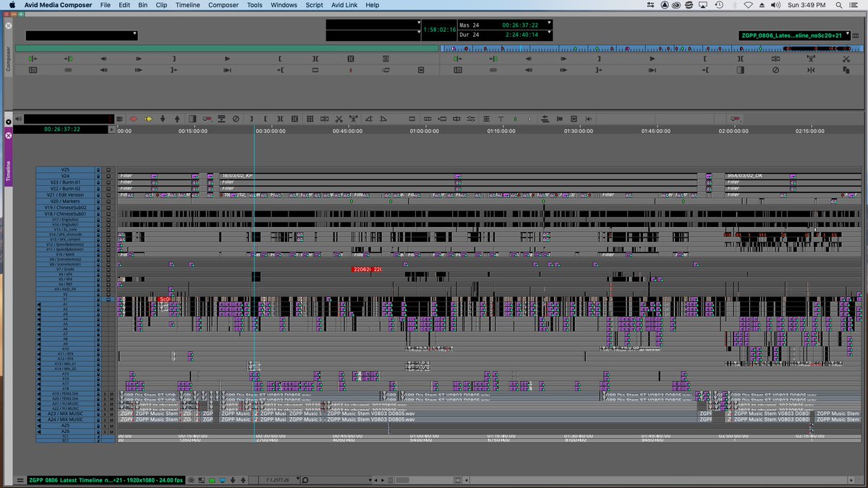This screenshot has height=488, width=868.
Task: Click the Focus button at the timeline bottom
Action: coord(191,480)
